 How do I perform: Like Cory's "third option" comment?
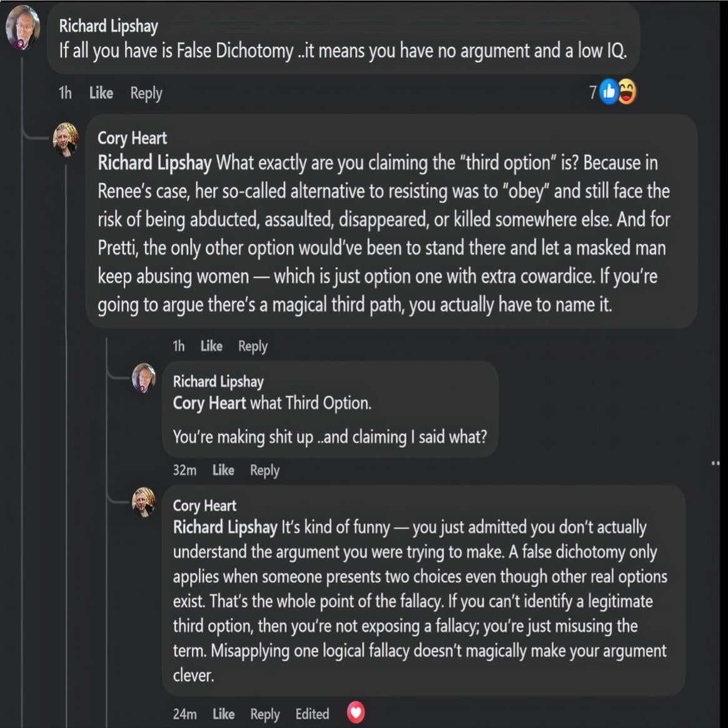(211, 346)
